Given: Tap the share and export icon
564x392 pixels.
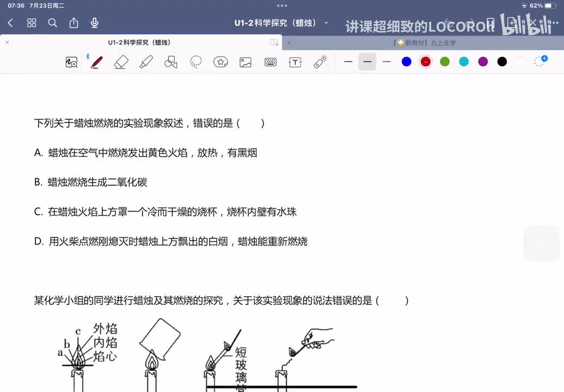Looking at the screenshot, I should click(73, 23).
